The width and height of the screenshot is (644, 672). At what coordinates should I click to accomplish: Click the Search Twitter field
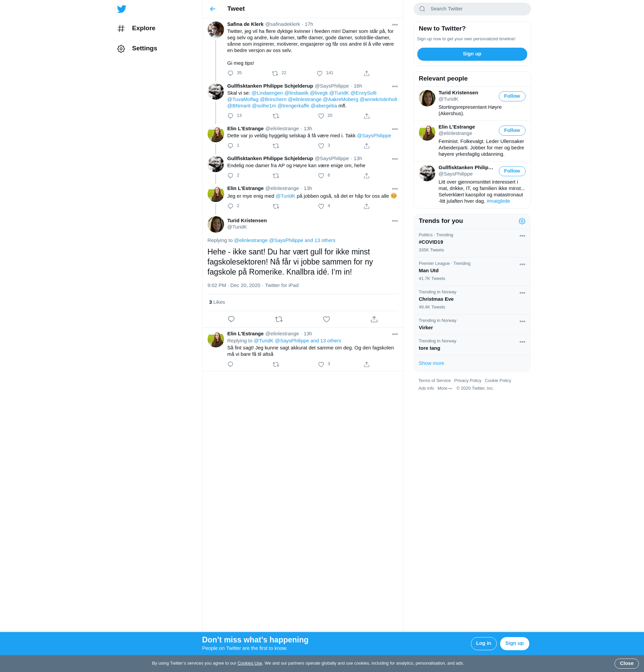click(472, 9)
